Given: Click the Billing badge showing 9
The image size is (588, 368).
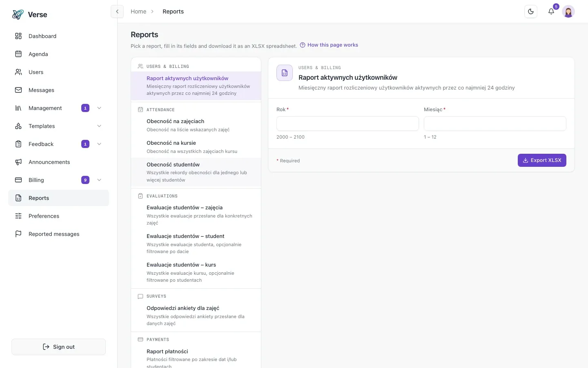Looking at the screenshot, I should click(85, 180).
